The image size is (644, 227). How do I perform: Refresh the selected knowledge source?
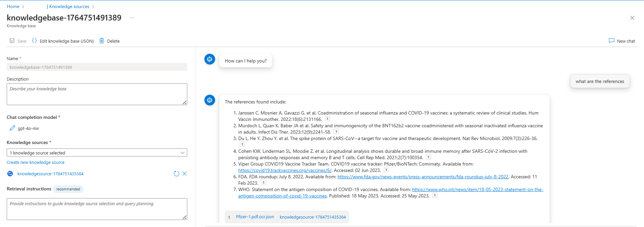(x=177, y=174)
